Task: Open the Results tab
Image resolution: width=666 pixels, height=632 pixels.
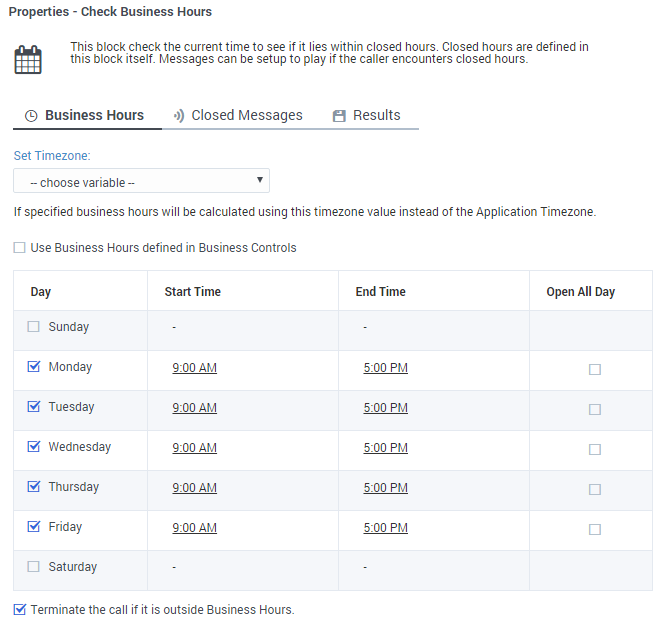Action: tap(376, 115)
